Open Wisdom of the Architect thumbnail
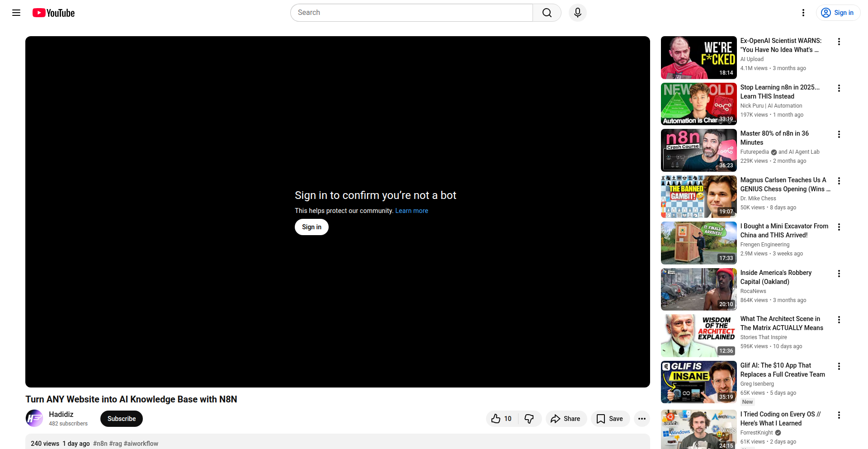Screen dimensions: 868x449 pos(699,336)
